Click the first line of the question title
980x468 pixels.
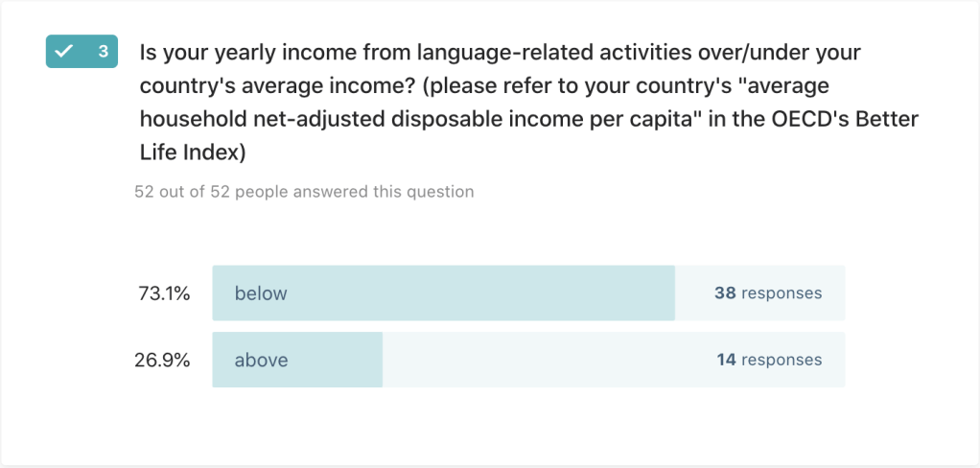click(x=500, y=52)
